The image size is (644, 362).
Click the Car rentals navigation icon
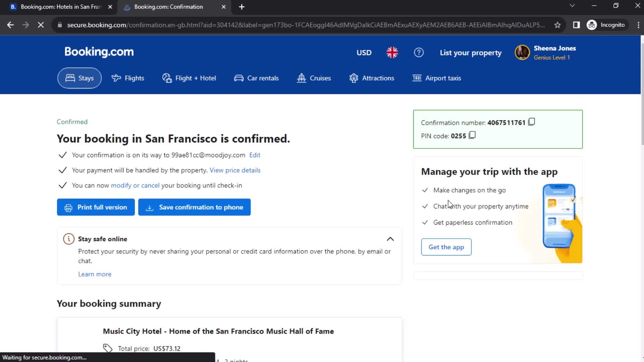click(x=239, y=78)
